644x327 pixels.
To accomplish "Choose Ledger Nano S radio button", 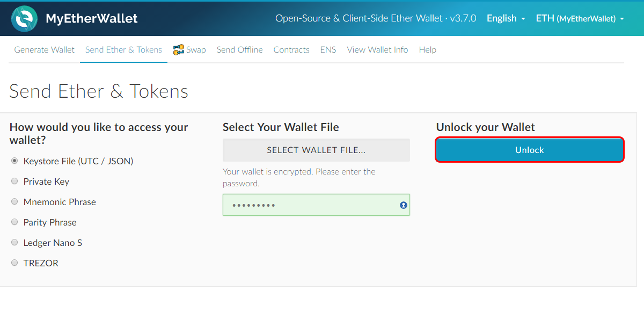I will pos(14,243).
